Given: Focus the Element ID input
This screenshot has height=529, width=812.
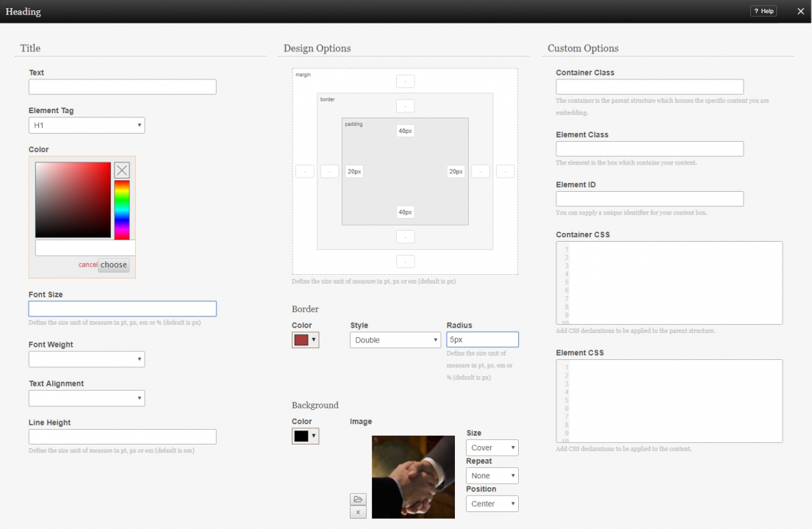Looking at the screenshot, I should tap(650, 199).
